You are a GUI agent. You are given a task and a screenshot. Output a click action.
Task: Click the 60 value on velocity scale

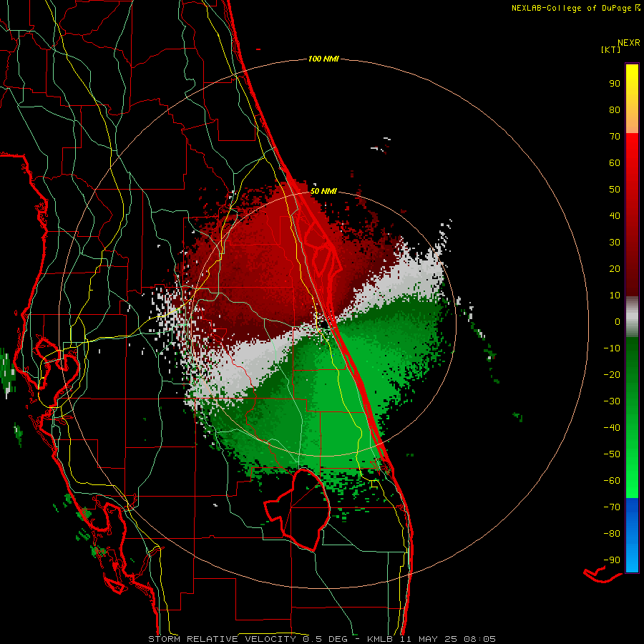615,163
